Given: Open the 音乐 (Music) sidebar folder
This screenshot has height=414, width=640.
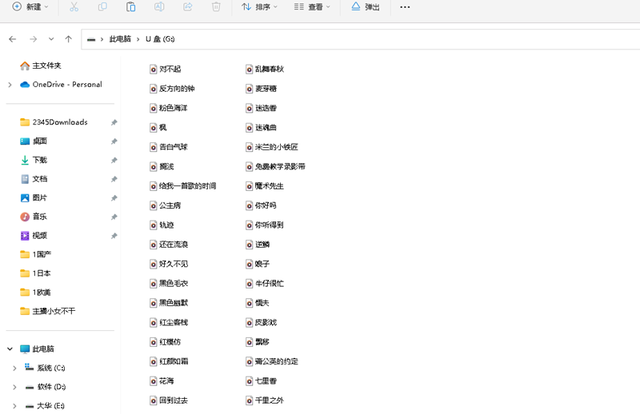Looking at the screenshot, I should 39,216.
